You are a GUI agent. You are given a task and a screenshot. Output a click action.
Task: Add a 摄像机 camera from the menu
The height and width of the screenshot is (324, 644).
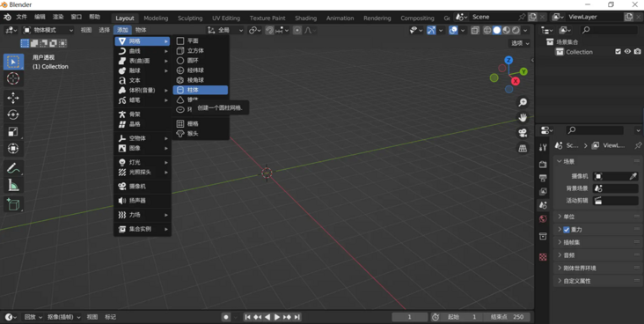pos(143,187)
